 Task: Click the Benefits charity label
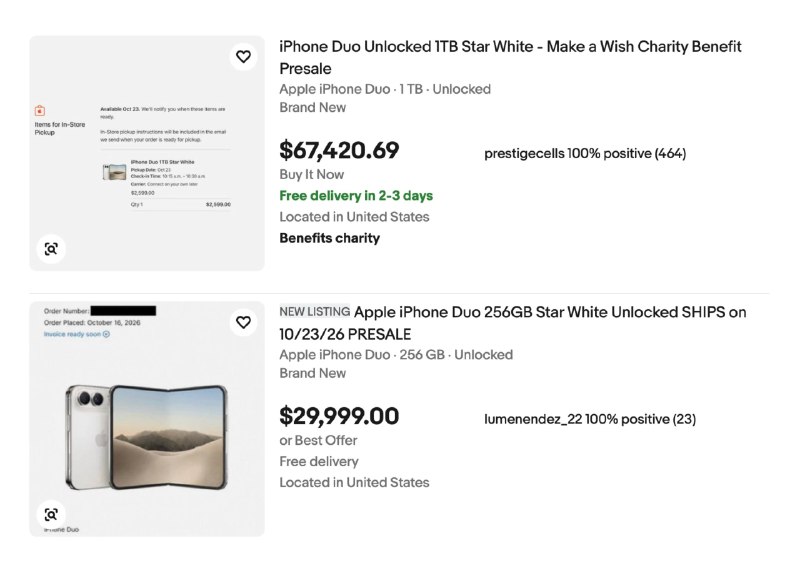(330, 238)
